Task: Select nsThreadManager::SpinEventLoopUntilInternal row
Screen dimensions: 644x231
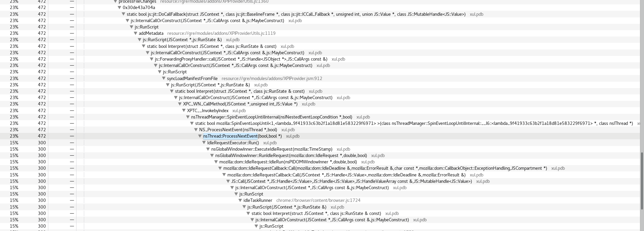Action: point(320,117)
